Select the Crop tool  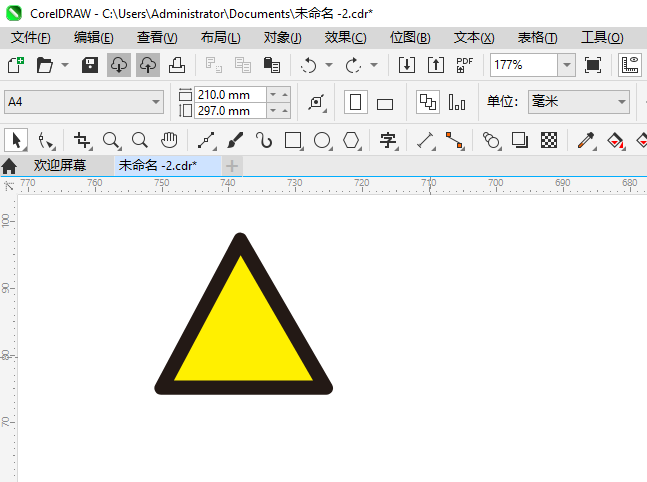[x=82, y=140]
